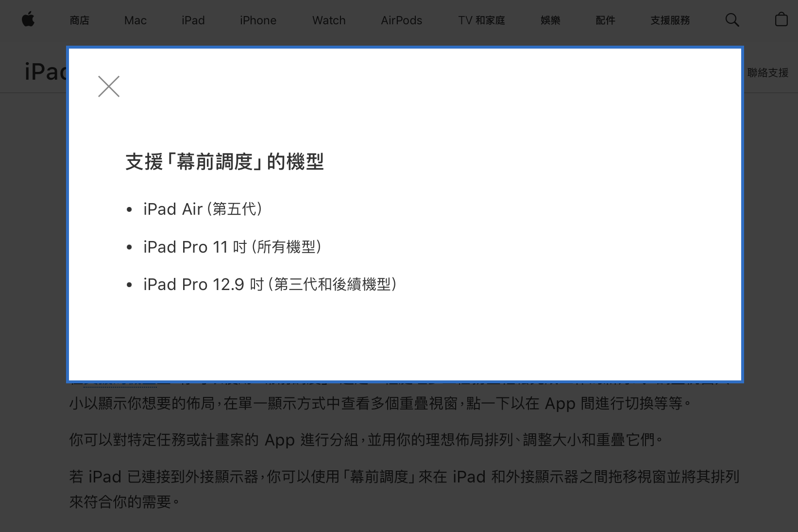This screenshot has height=532, width=798.
Task: Open the shopping bag icon
Action: tap(781, 19)
